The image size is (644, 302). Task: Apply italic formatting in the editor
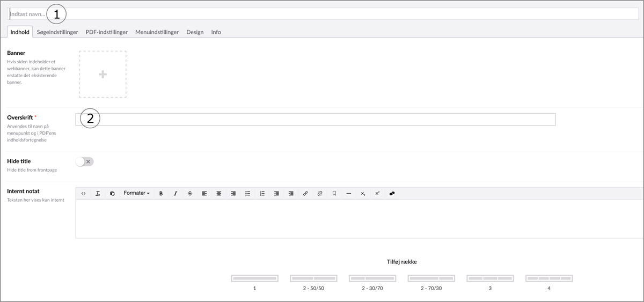[x=175, y=194]
